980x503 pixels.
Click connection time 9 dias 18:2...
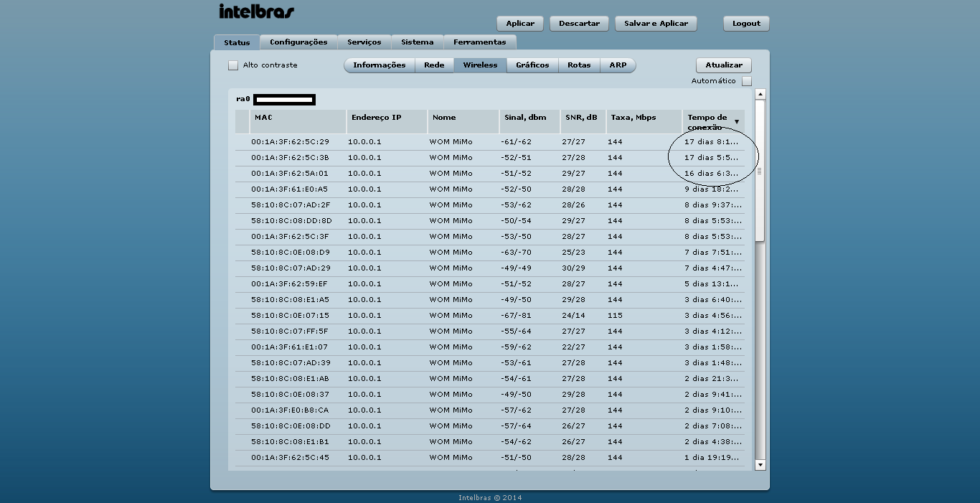712,189
